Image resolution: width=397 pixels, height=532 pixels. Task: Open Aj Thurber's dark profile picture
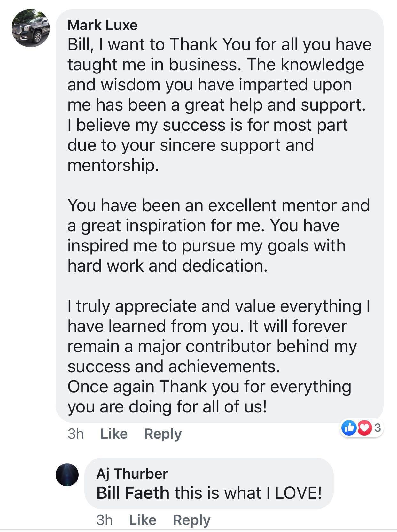(x=67, y=474)
